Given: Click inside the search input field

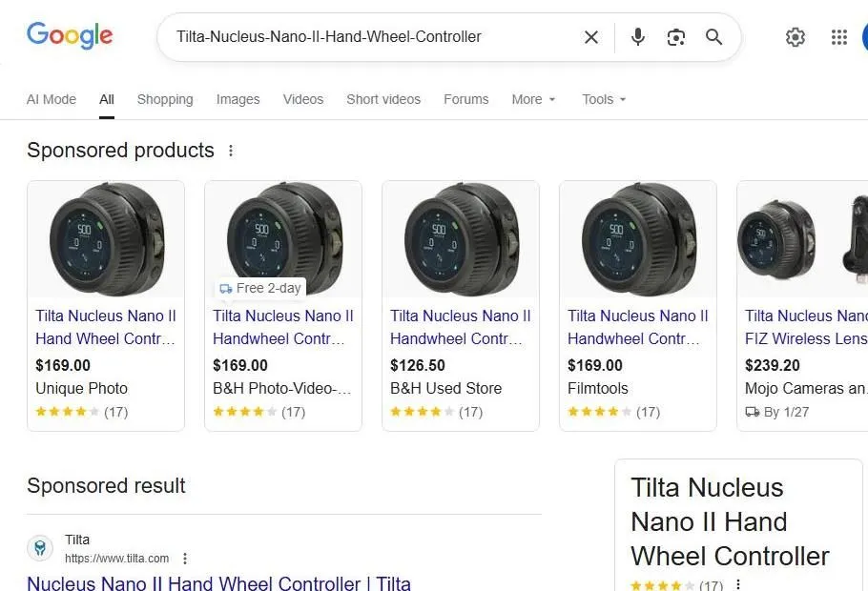Looking at the screenshot, I should pyautogui.click(x=372, y=37).
